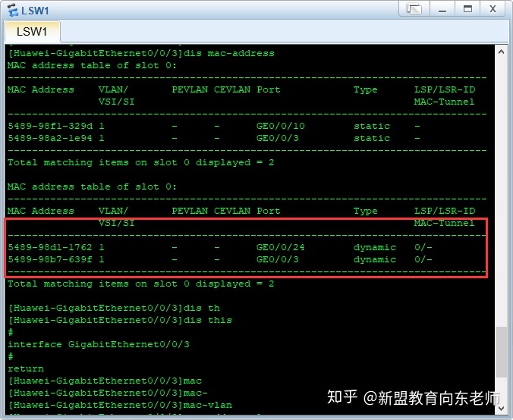Click the 'dis th' command line

click(114, 308)
